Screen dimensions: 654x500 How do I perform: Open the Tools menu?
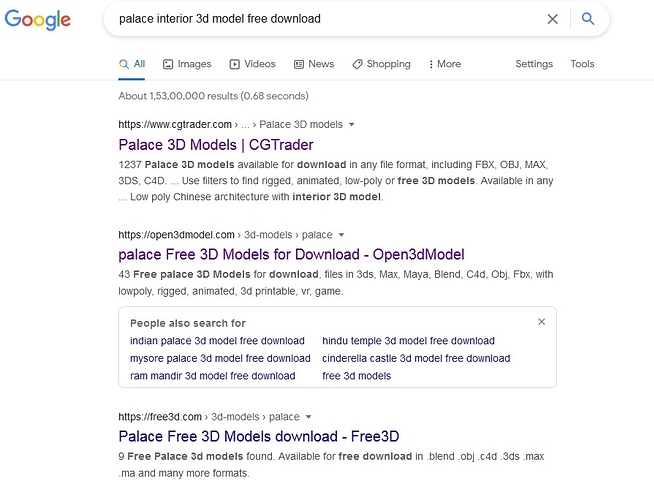point(582,64)
